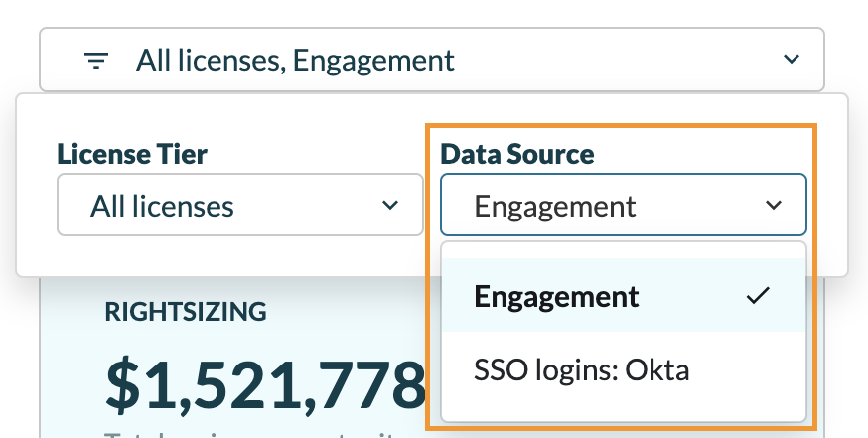Click the chevron in Data Source field
Screen dimensions: 868x438
pos(774,205)
